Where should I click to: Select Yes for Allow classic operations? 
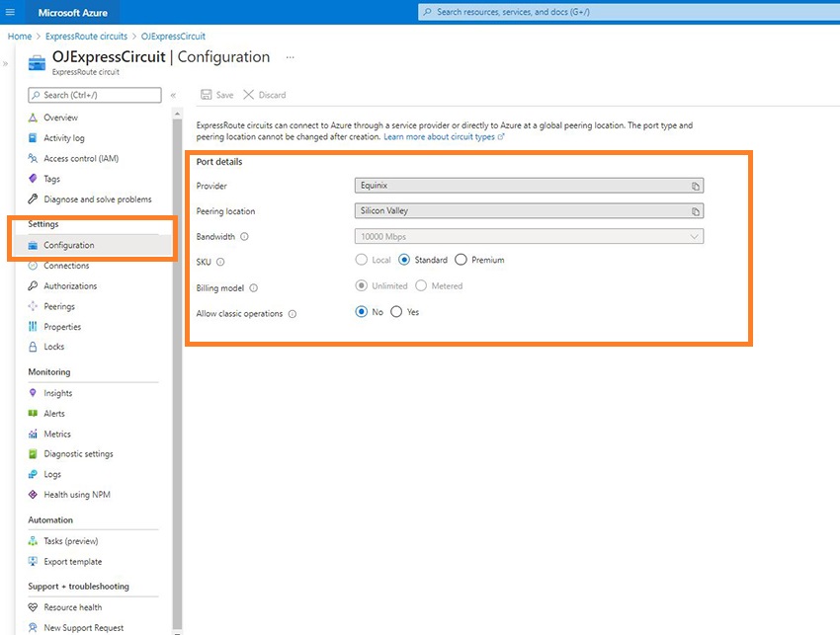[396, 312]
